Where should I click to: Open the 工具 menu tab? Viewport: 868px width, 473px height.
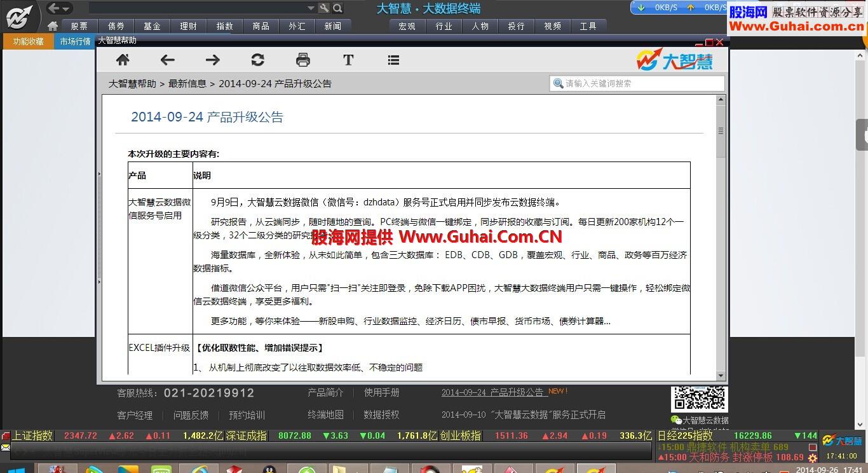(x=588, y=26)
